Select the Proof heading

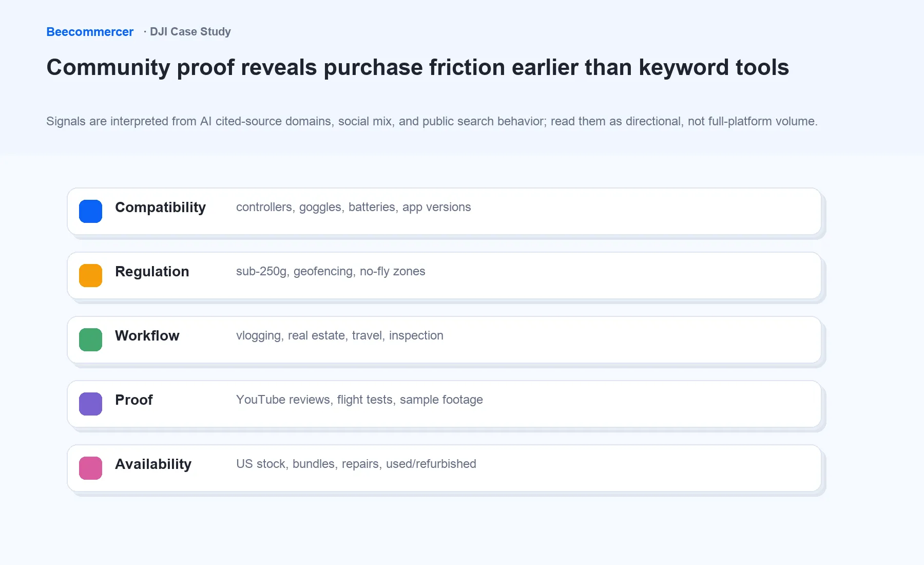pos(134,400)
